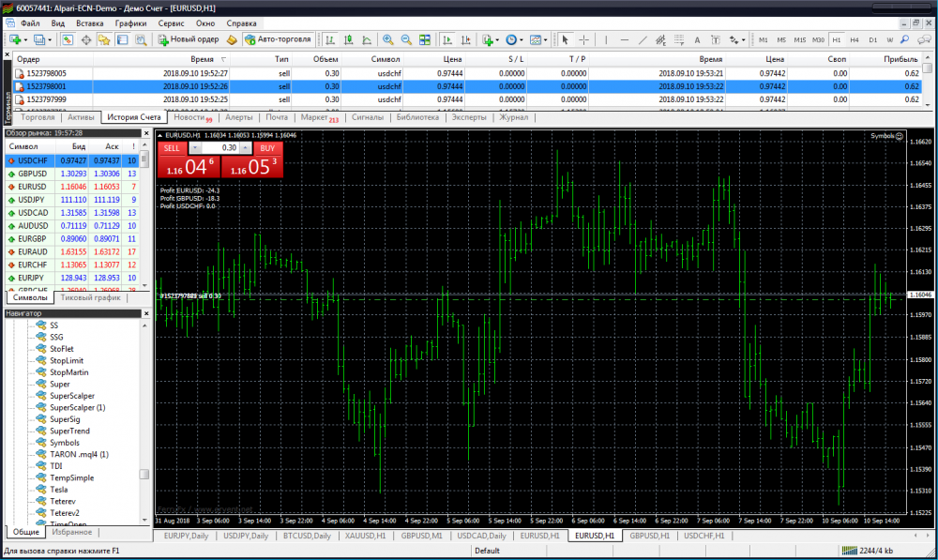Image resolution: width=938 pixels, height=560 pixels.
Task: Switch chart timeframe to M1
Action: pyautogui.click(x=764, y=39)
